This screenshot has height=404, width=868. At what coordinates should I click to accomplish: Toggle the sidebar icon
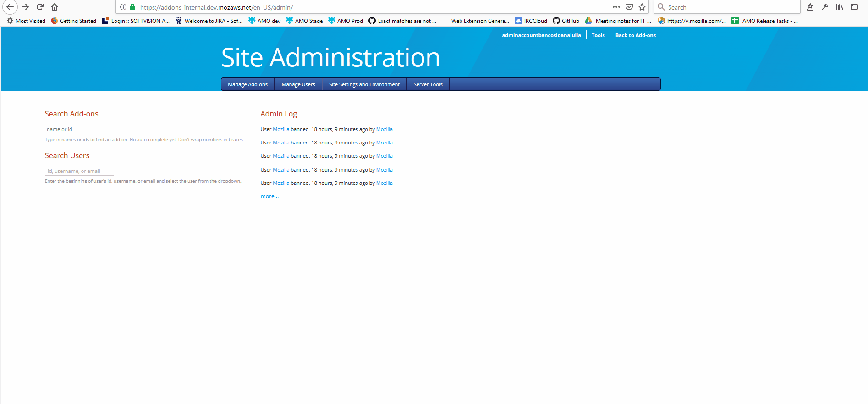tap(854, 7)
